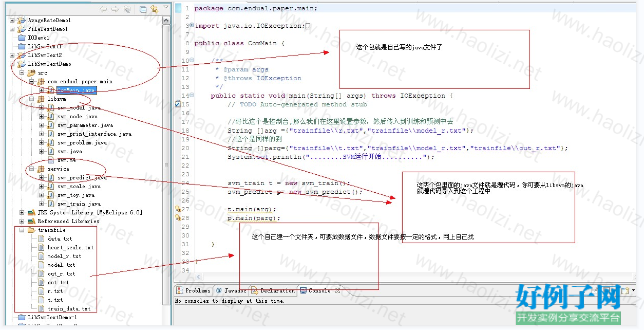Click the Up one level folder icon
Viewport: 644px width, 330px height.
click(x=127, y=9)
